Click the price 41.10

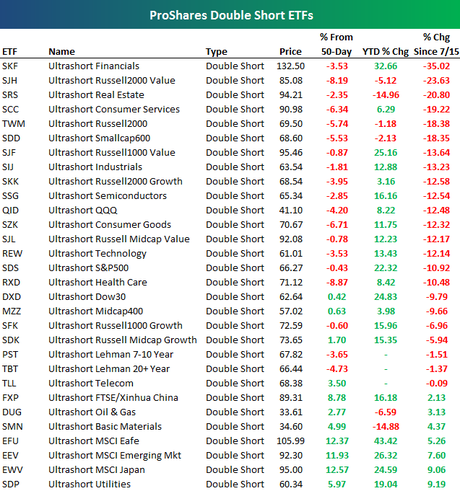pyautogui.click(x=291, y=210)
